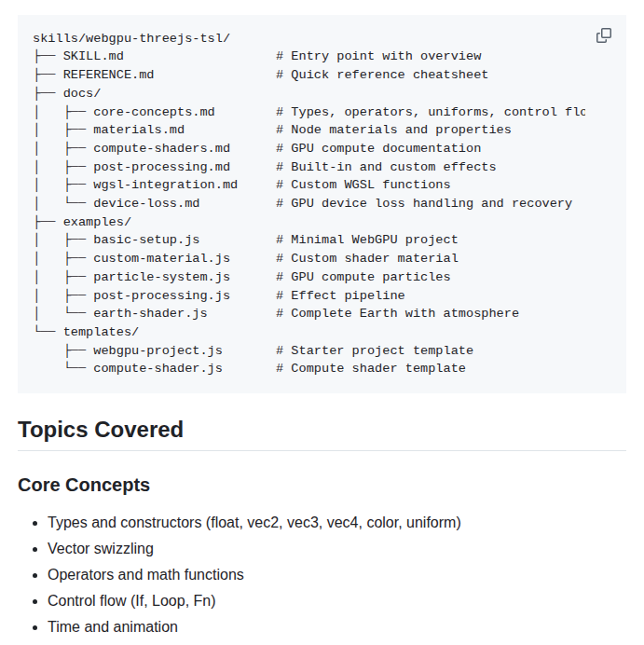Select wgsl-integration.md entry
Viewport: 644px width, 645px height.
[x=165, y=185]
